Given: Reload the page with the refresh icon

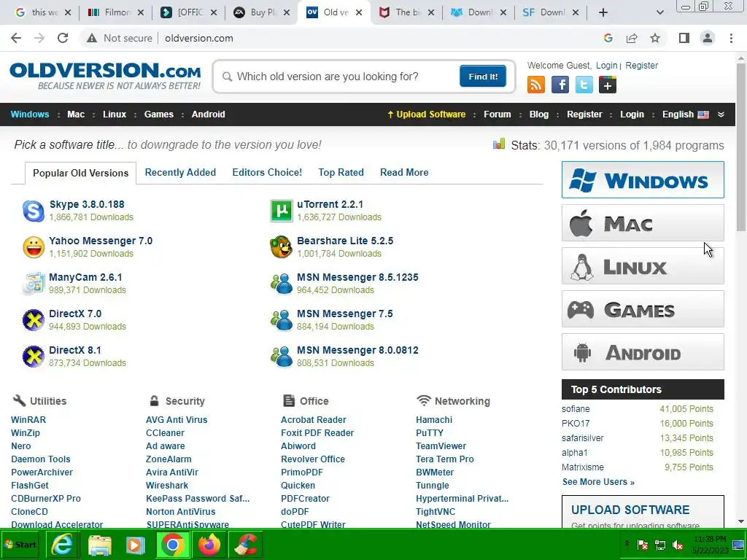Looking at the screenshot, I should (x=63, y=38).
